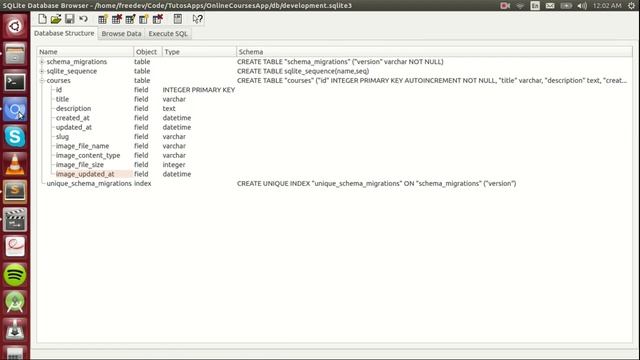Select the description field row
Screen dimensions: 640x360
point(335,109)
